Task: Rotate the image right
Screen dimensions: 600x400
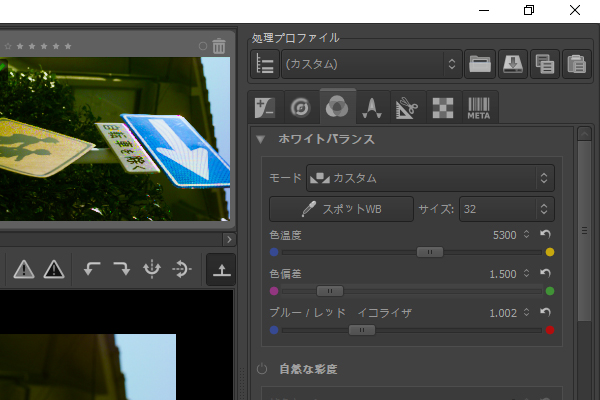Action: (x=122, y=269)
